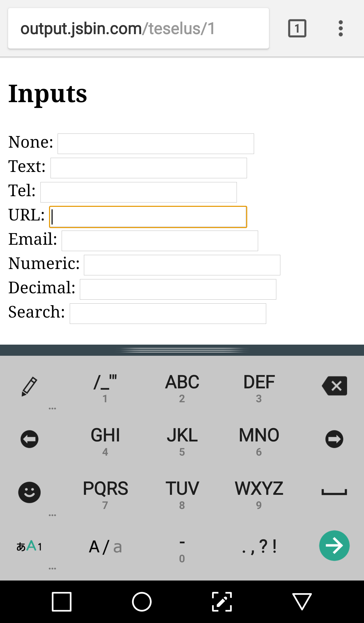The width and height of the screenshot is (364, 623).
Task: Open the emoji smiley keyboard
Action: point(30,492)
